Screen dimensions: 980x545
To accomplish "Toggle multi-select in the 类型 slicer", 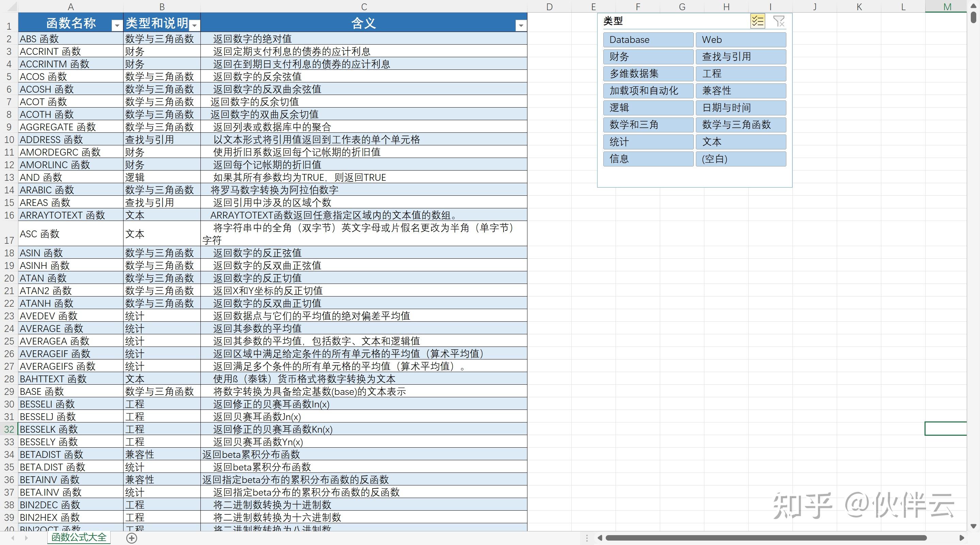I will [x=757, y=21].
